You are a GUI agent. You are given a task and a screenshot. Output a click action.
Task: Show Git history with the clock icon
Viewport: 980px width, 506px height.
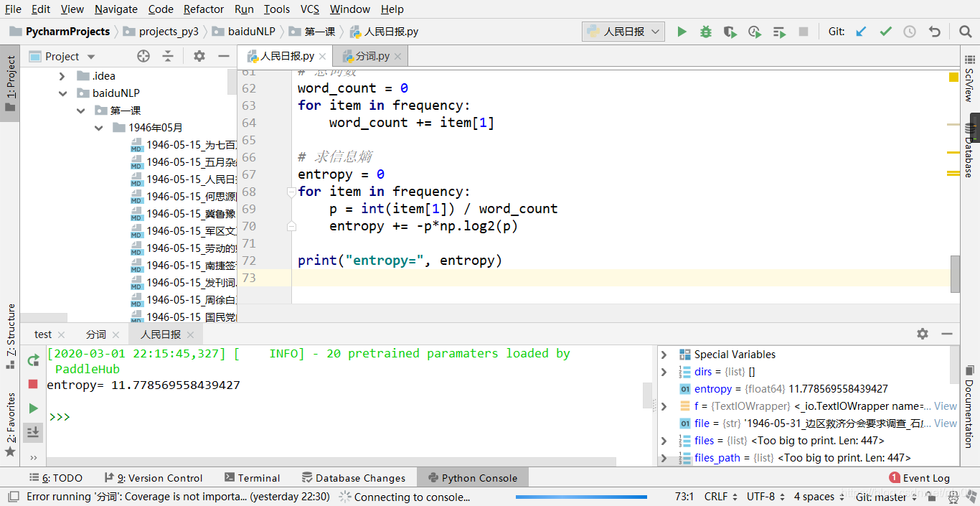click(910, 32)
